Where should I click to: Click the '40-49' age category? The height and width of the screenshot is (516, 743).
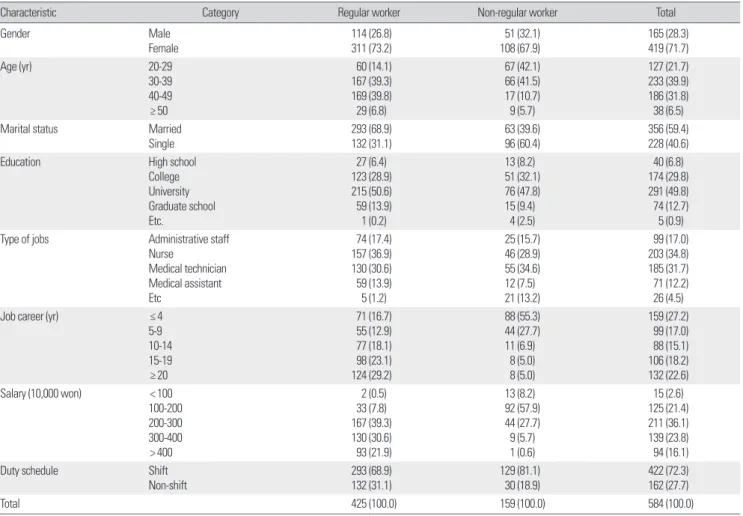(x=160, y=96)
